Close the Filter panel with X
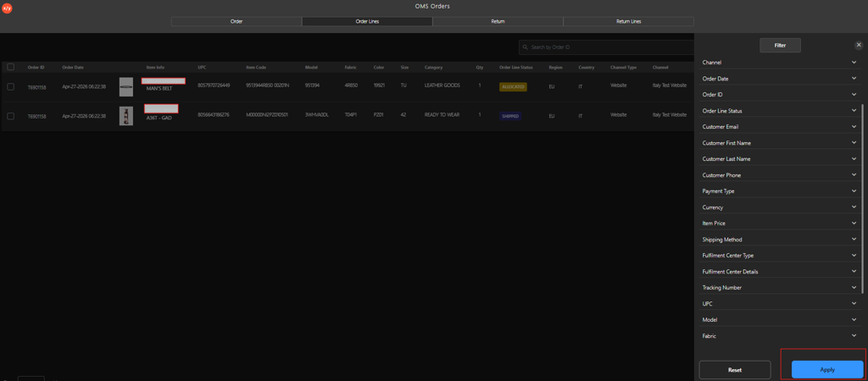The height and width of the screenshot is (381, 868). point(859,45)
